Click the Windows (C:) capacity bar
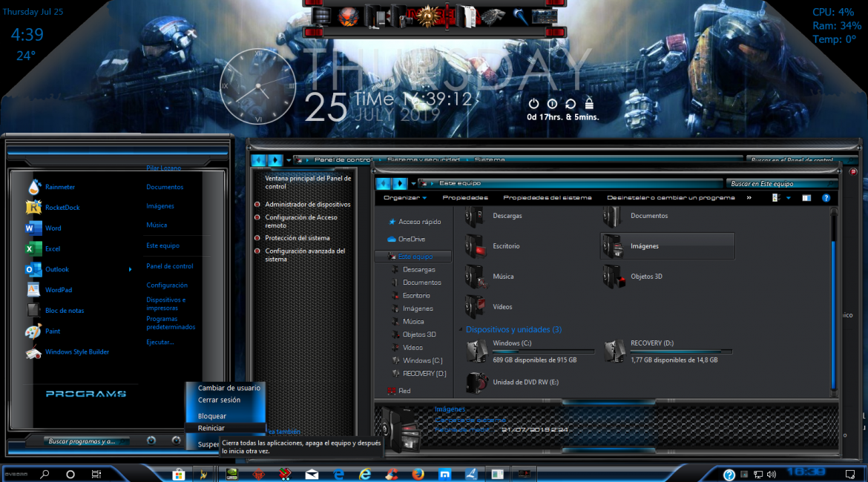This screenshot has width=868, height=482. click(542, 351)
